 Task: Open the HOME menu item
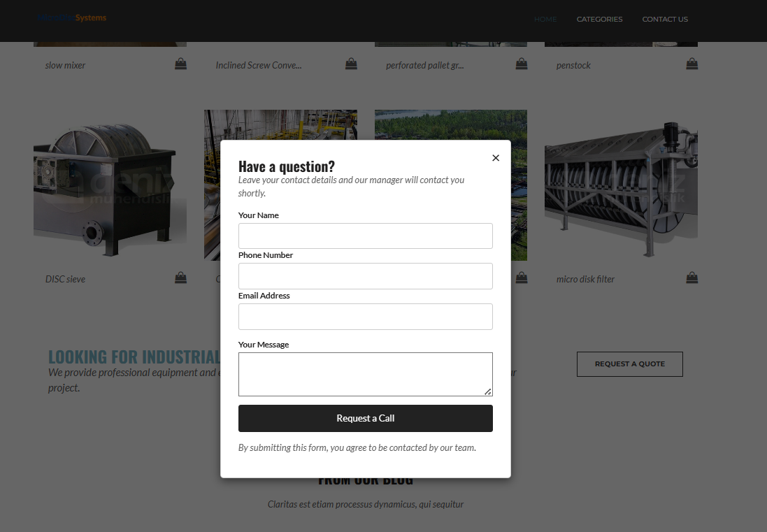click(x=545, y=19)
